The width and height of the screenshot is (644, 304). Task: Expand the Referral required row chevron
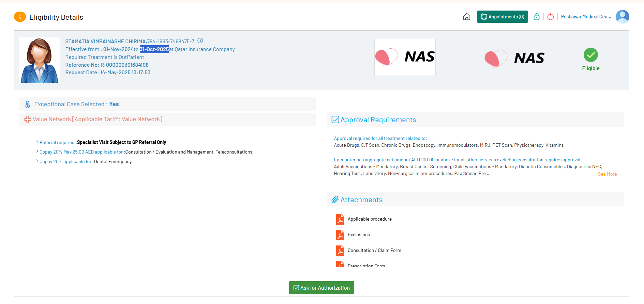(37, 142)
